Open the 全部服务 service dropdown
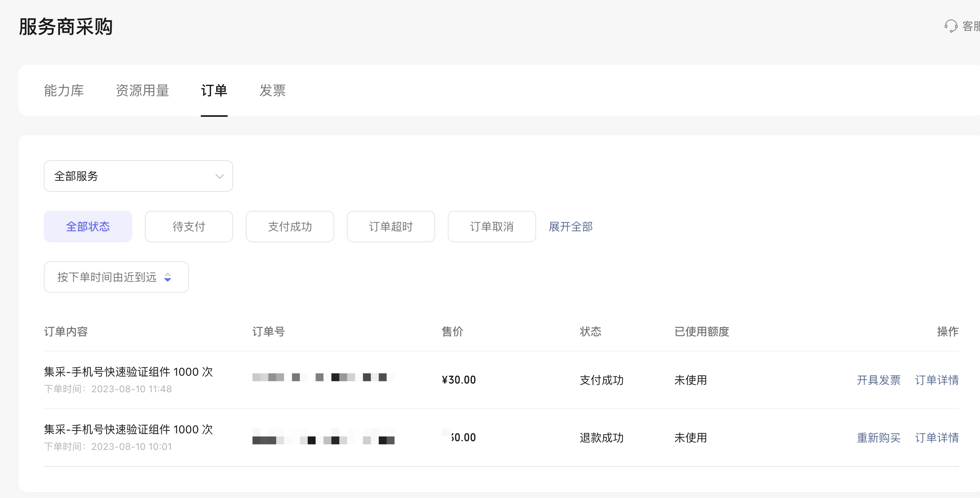This screenshot has width=980, height=498. pos(138,176)
